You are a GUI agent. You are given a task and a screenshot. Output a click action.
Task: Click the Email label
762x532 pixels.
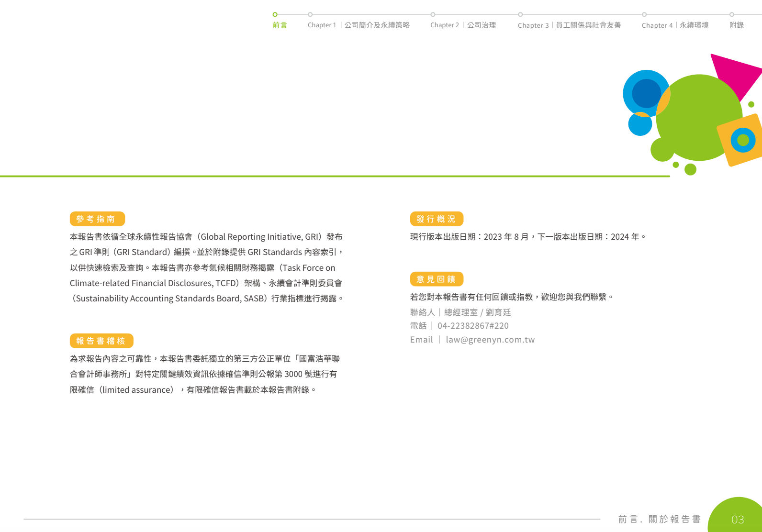[422, 340]
